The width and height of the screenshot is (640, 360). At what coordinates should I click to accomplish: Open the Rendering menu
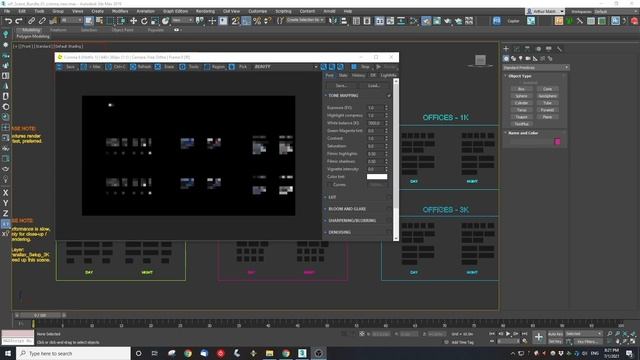(205, 11)
